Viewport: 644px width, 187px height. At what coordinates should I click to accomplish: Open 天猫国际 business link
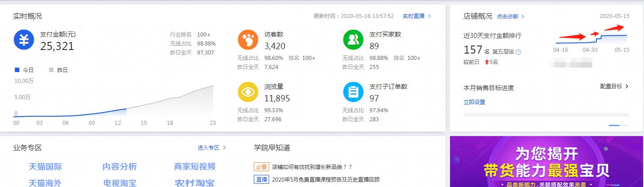45,167
